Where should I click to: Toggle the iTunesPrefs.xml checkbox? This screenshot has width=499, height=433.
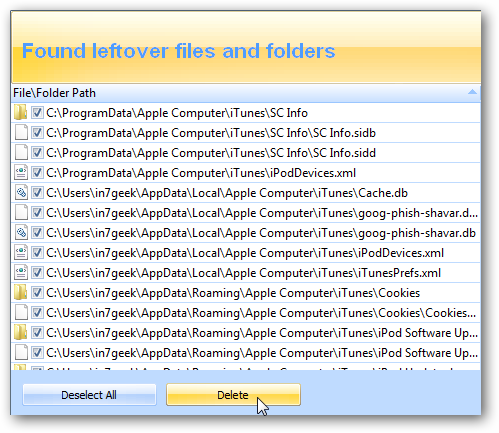click(37, 273)
